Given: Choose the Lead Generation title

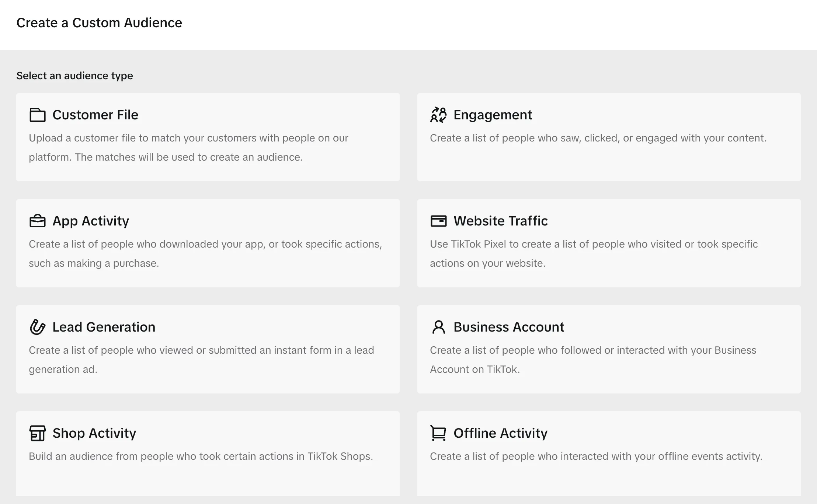Looking at the screenshot, I should 104,327.
